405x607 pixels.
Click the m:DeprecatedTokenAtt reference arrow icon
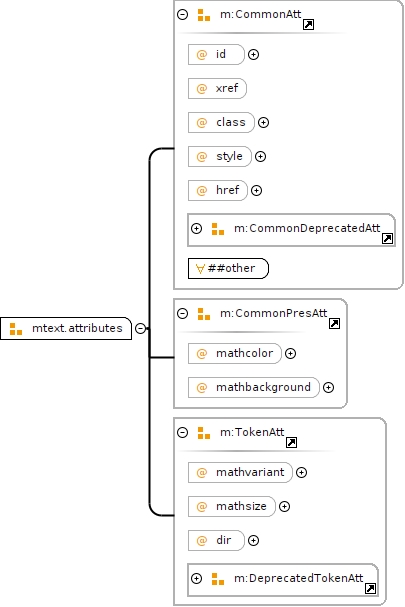[x=370, y=588]
